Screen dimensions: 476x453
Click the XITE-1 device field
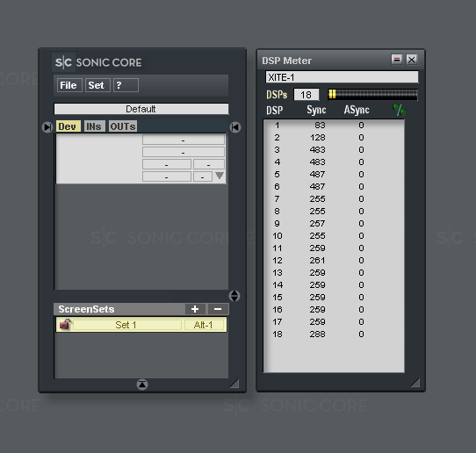coord(342,77)
